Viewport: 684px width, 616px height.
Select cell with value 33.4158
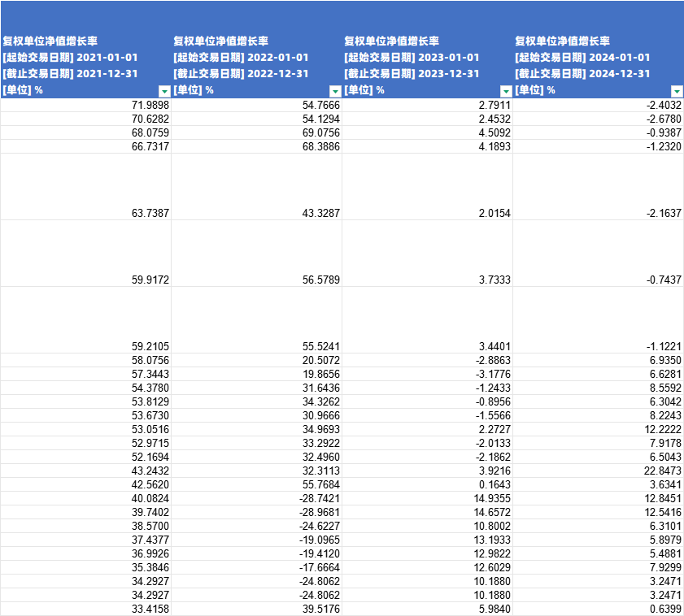pyautogui.click(x=86, y=609)
